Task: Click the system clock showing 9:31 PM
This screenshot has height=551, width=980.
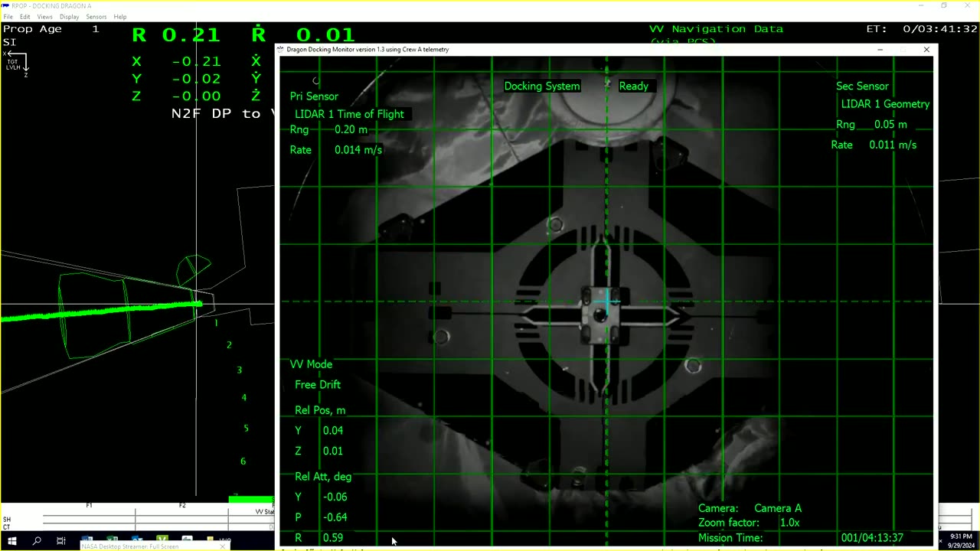Action: [961, 536]
